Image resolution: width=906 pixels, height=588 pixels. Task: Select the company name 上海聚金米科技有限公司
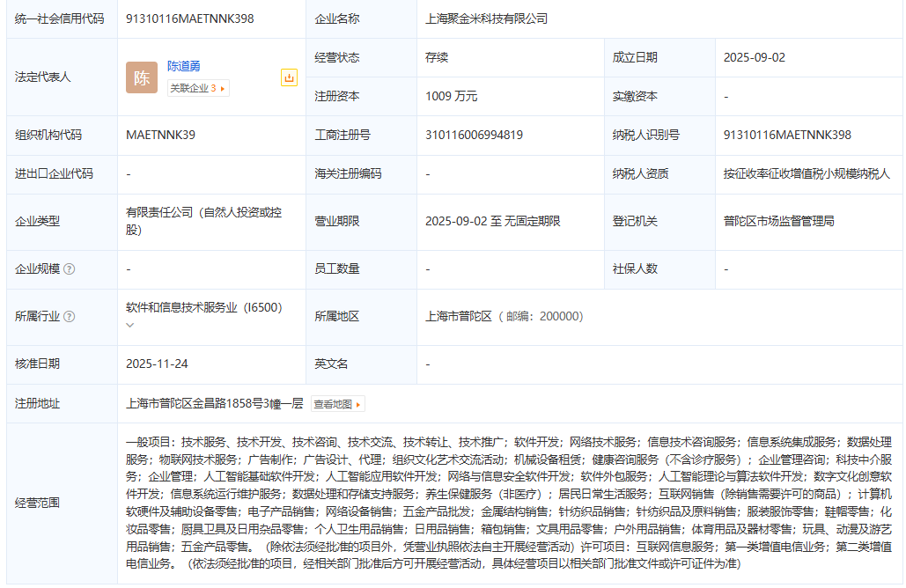[x=486, y=18]
